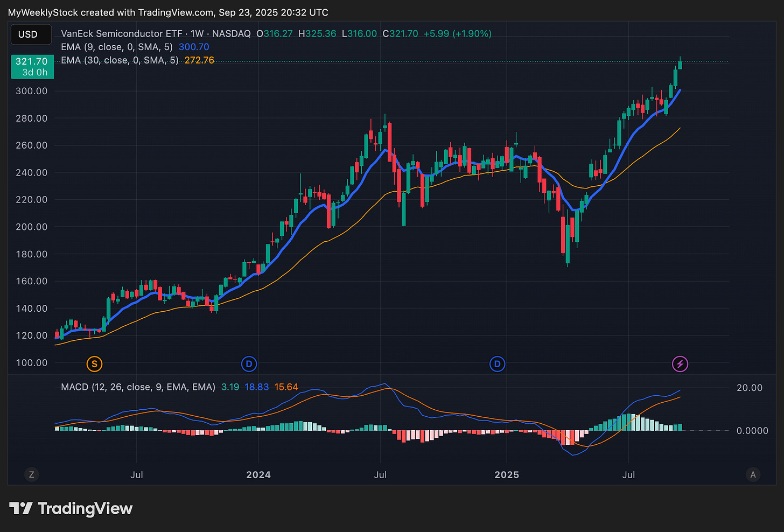The height and width of the screenshot is (532, 784).
Task: Click the L316.00 low value
Action: coord(359,33)
